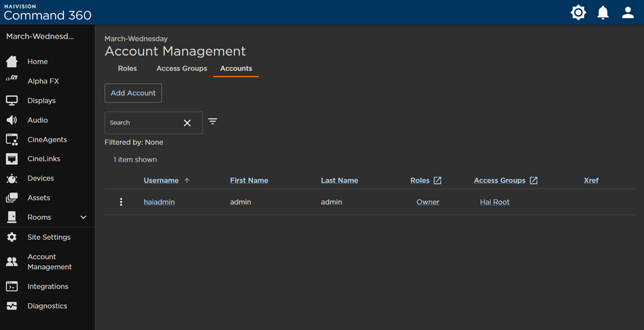Switch to the Access Groups tab
This screenshot has width=644, height=330.
181,69
